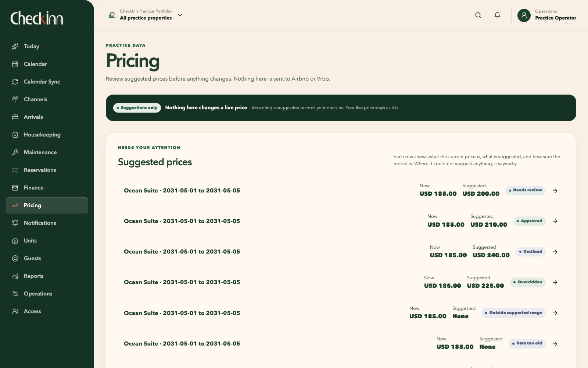
Task: Click the Suggestions only pill
Action: coord(137,108)
